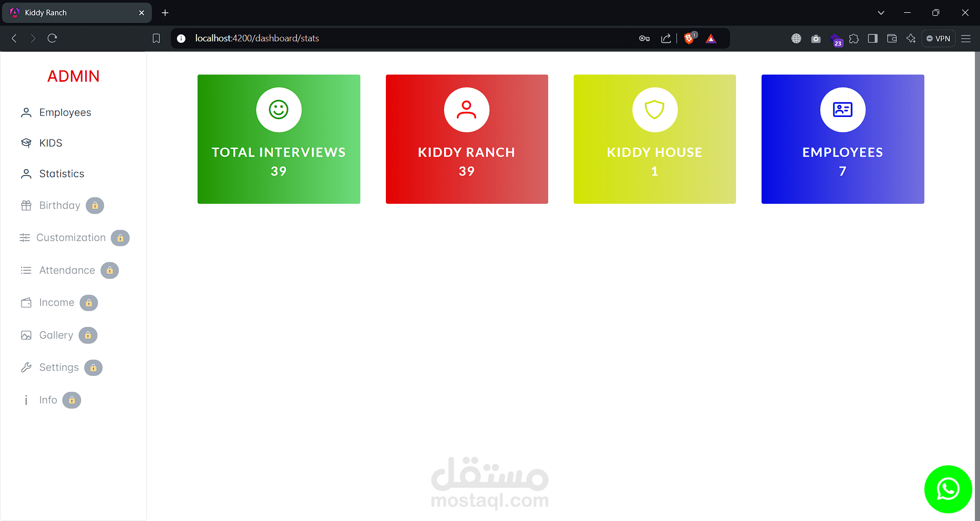
Task: Select the Kiddy Ranch browser tab
Action: click(x=77, y=13)
